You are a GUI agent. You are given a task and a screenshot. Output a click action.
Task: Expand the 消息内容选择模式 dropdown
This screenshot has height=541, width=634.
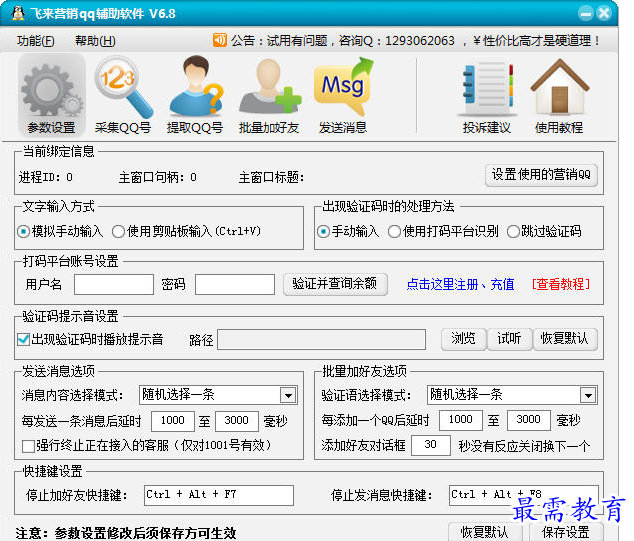pos(288,395)
